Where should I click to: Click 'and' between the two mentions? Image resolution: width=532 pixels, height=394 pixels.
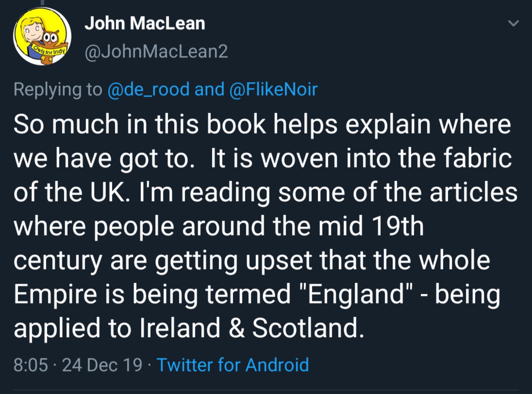pos(209,89)
